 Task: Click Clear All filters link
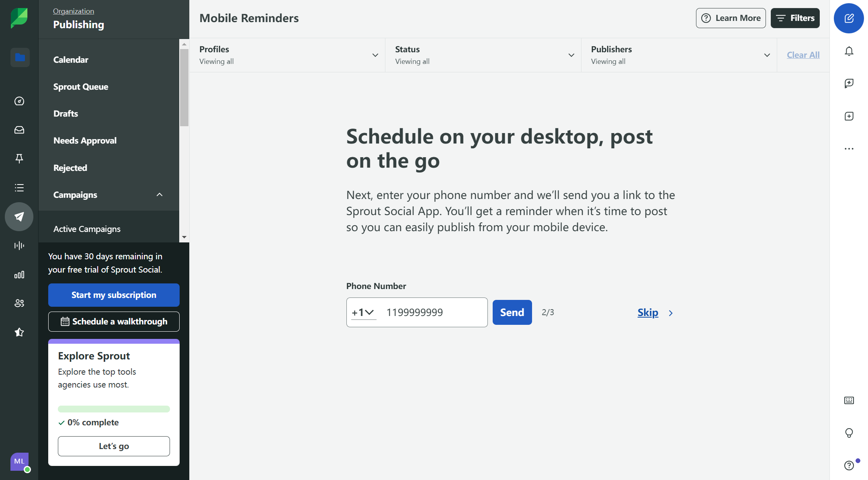[x=803, y=55]
